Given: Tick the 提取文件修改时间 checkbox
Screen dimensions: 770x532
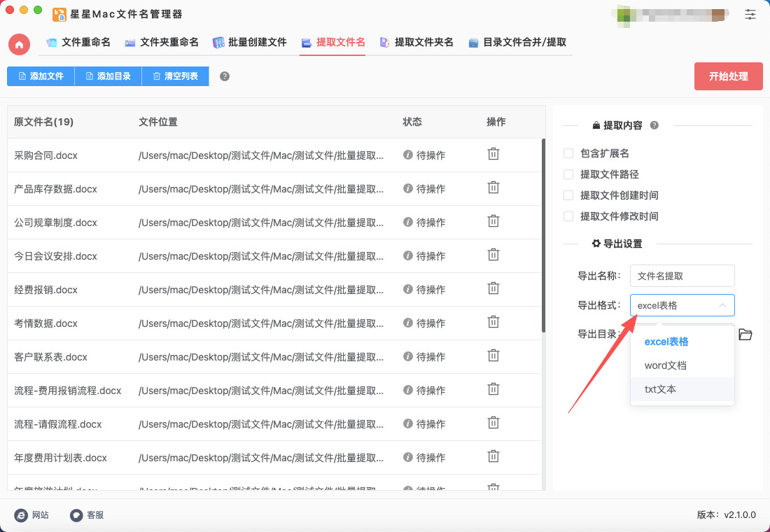Looking at the screenshot, I should (x=568, y=216).
